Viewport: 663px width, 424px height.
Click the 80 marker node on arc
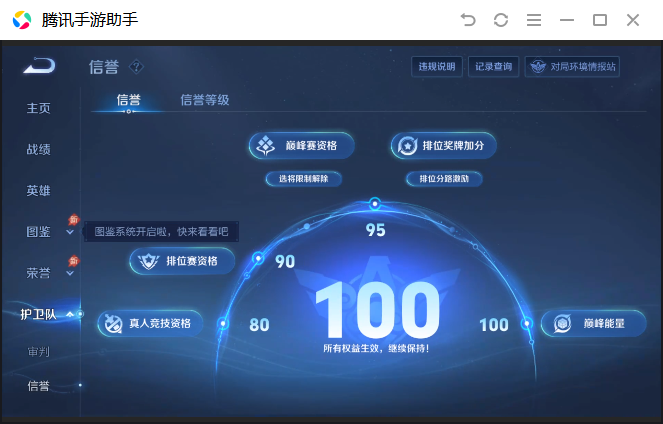pos(223,324)
